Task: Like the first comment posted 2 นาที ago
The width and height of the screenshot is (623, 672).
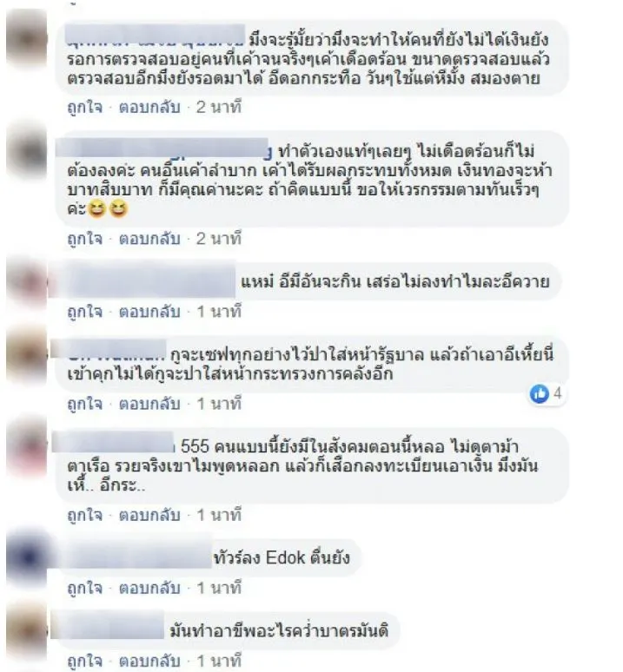Action: [x=85, y=107]
